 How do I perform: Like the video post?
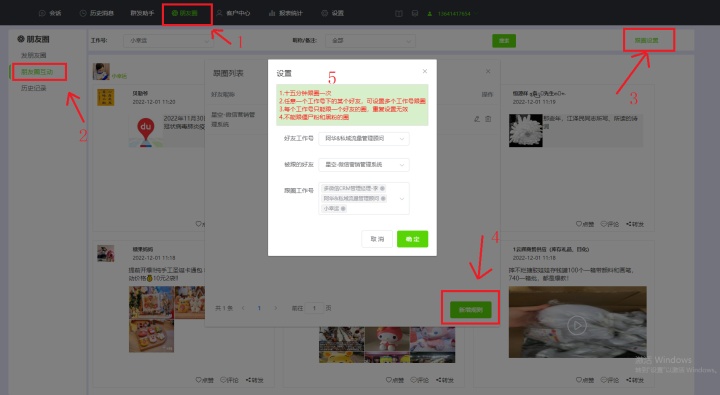tap(585, 380)
